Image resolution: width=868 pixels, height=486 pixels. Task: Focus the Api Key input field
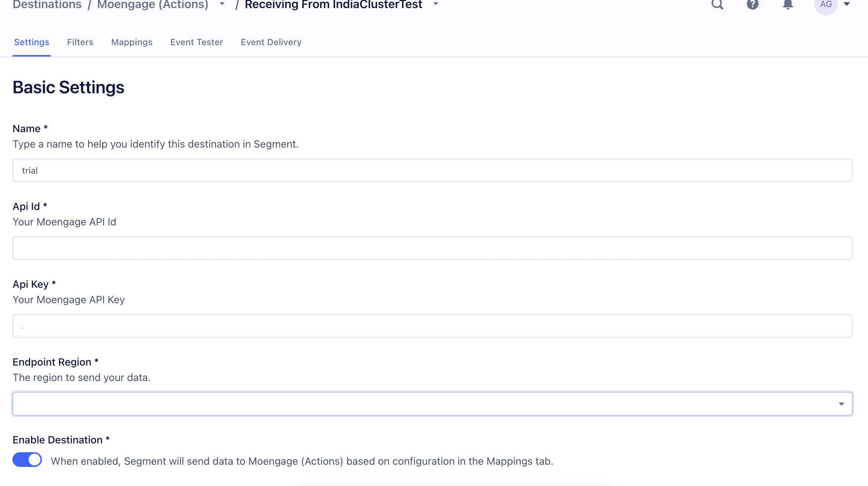pyautogui.click(x=432, y=326)
